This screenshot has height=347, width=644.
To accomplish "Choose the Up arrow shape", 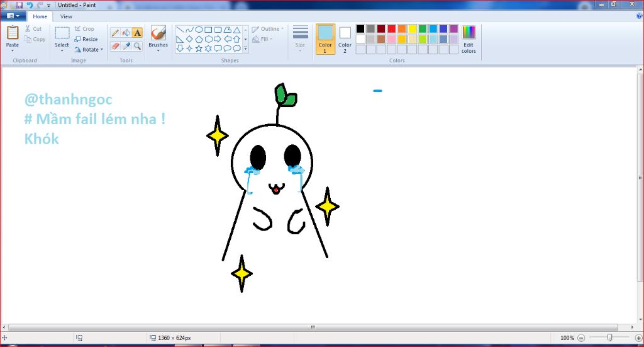I will pos(236,39).
